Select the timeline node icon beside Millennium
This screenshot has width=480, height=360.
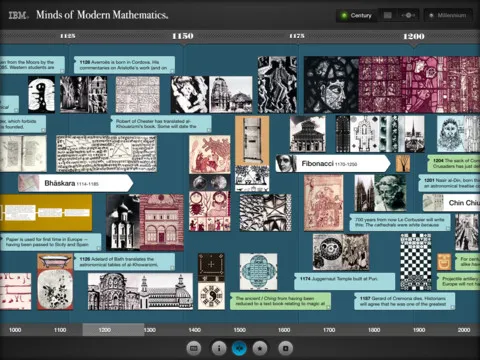408,15
